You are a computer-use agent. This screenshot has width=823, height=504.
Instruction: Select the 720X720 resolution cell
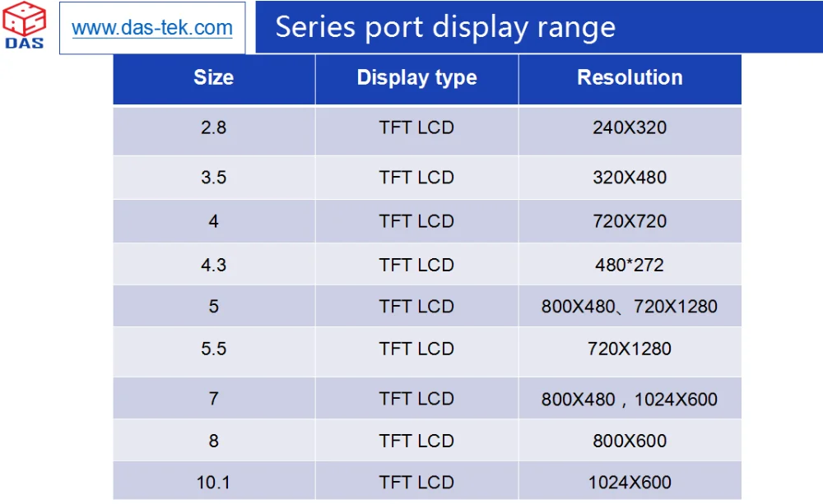tap(630, 221)
